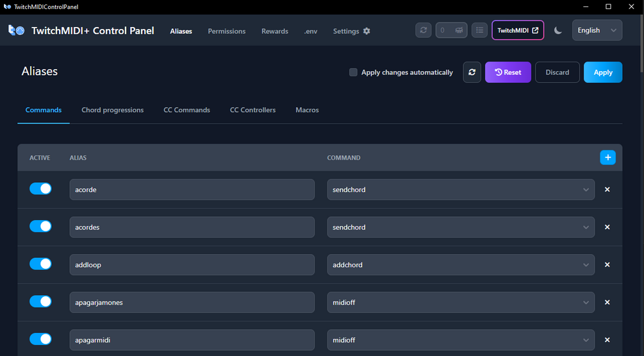644x356 pixels.
Task: Switch to CC Commands tab
Action: coord(187,110)
